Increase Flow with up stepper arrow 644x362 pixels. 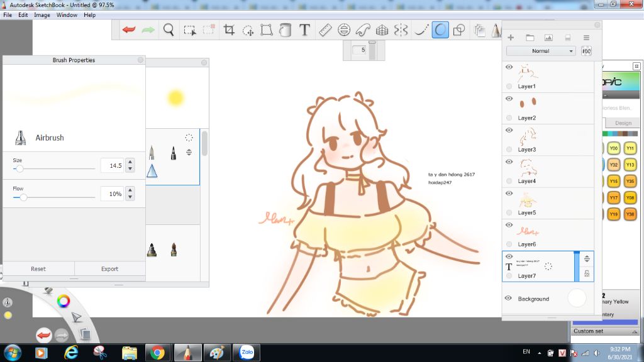tap(130, 190)
